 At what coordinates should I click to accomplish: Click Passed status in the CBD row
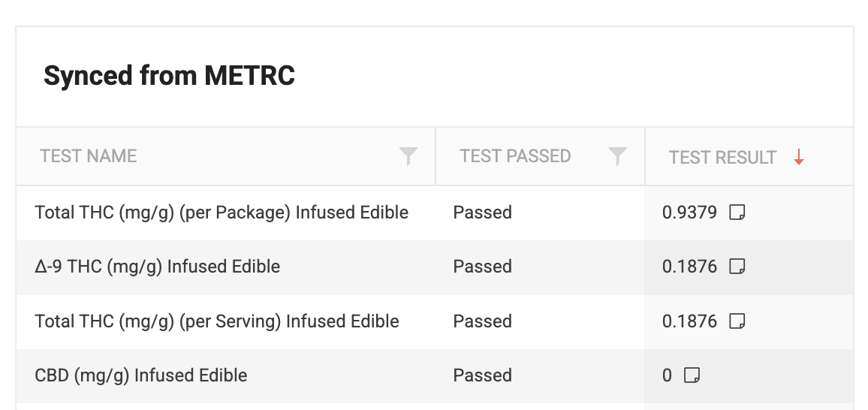pyautogui.click(x=482, y=375)
